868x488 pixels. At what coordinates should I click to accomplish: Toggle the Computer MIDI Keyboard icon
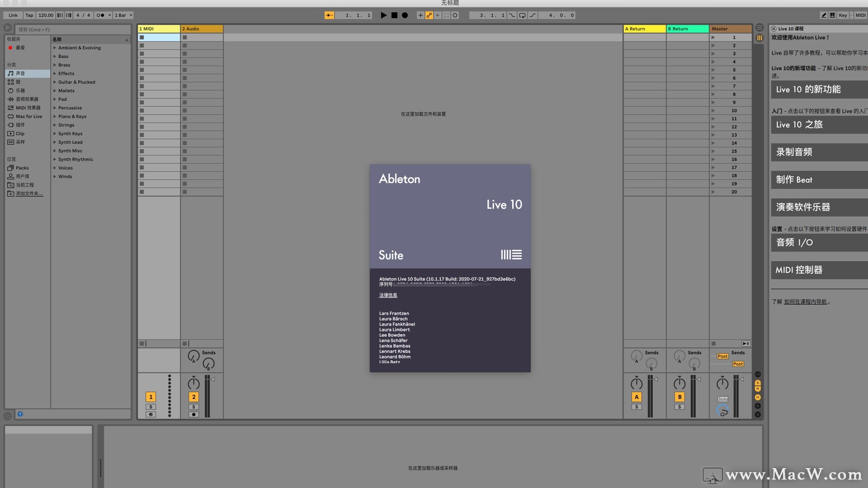[832, 15]
